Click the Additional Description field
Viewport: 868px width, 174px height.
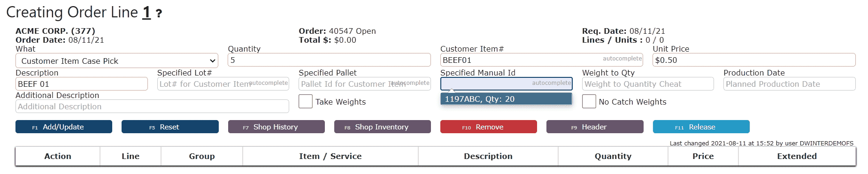(x=152, y=106)
